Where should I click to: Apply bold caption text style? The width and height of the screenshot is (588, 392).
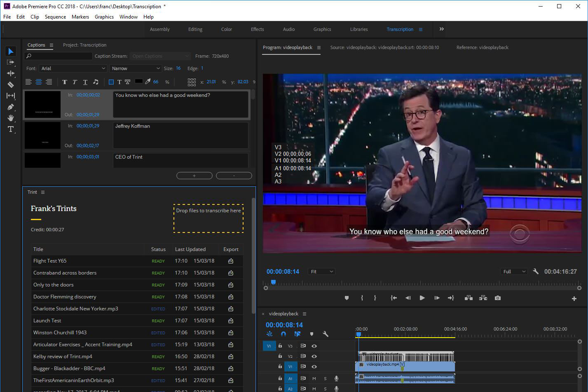pyautogui.click(x=65, y=82)
